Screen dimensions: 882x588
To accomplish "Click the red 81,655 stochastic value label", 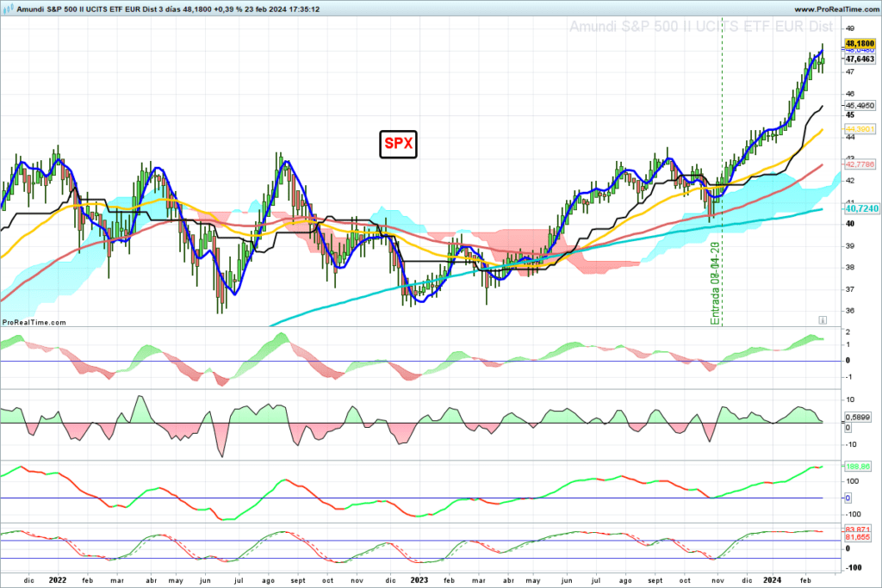I will [858, 537].
